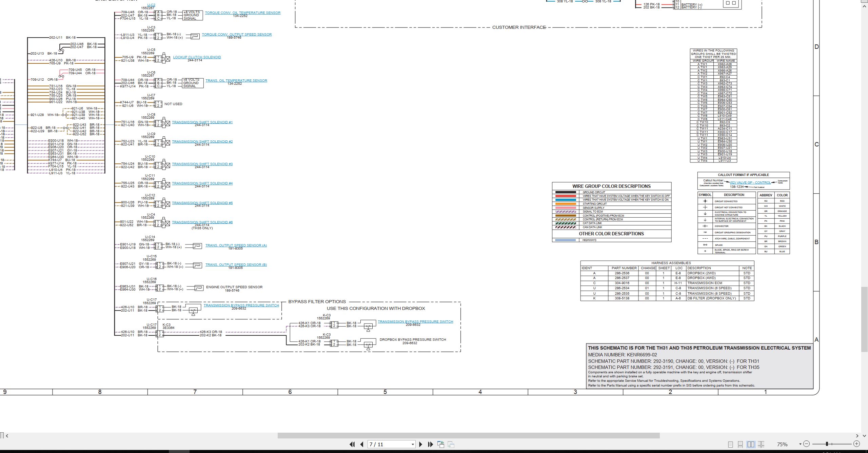Open Trans. Output Speed Sensor (B) link
Image resolution: width=868 pixels, height=453 pixels.
point(236,265)
